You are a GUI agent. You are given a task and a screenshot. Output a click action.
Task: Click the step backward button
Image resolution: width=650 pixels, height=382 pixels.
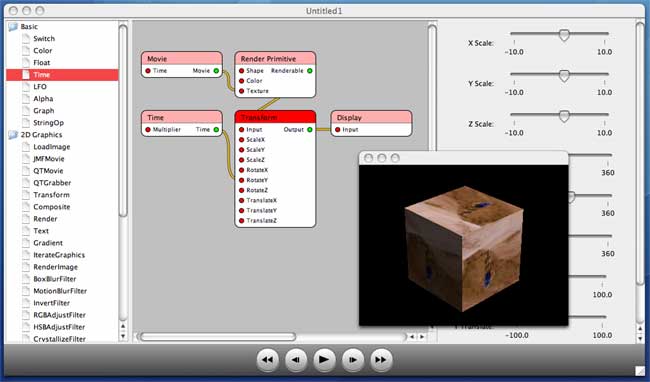296,360
